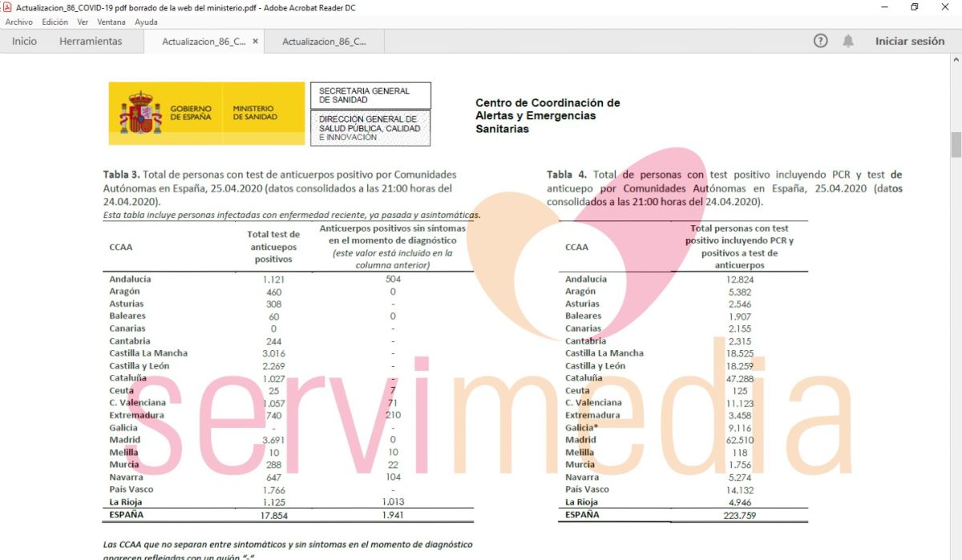Screen dimensions: 962x560
Task: Switch to the Herramientas tab
Action: [91, 41]
